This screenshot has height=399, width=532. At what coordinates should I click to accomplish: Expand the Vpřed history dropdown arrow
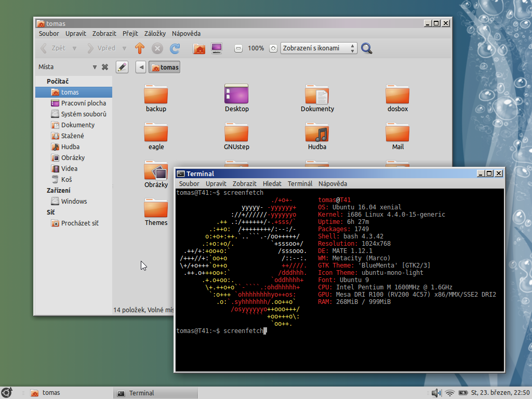point(124,48)
